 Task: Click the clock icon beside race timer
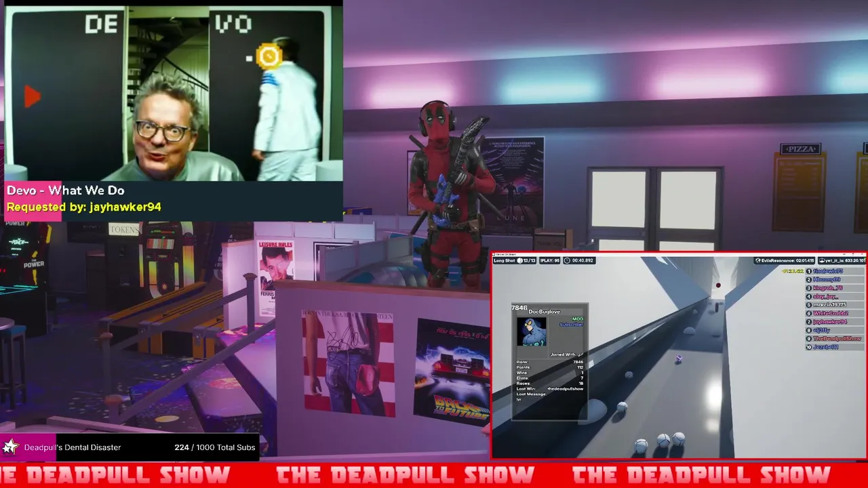567,260
